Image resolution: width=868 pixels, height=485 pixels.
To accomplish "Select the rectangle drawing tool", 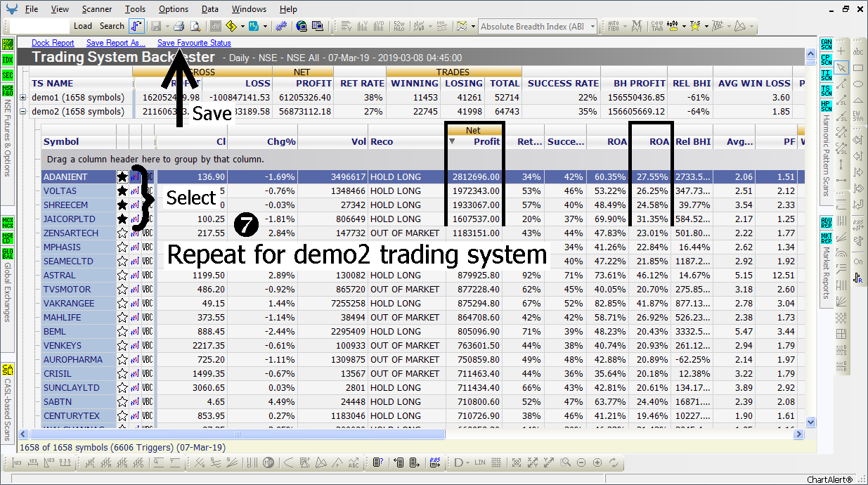I will 858,67.
